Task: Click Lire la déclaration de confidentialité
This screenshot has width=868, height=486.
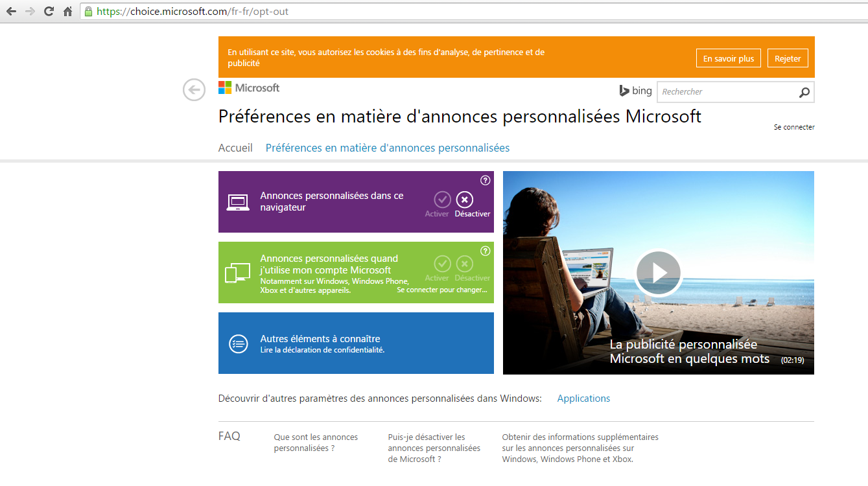Action: (322, 350)
